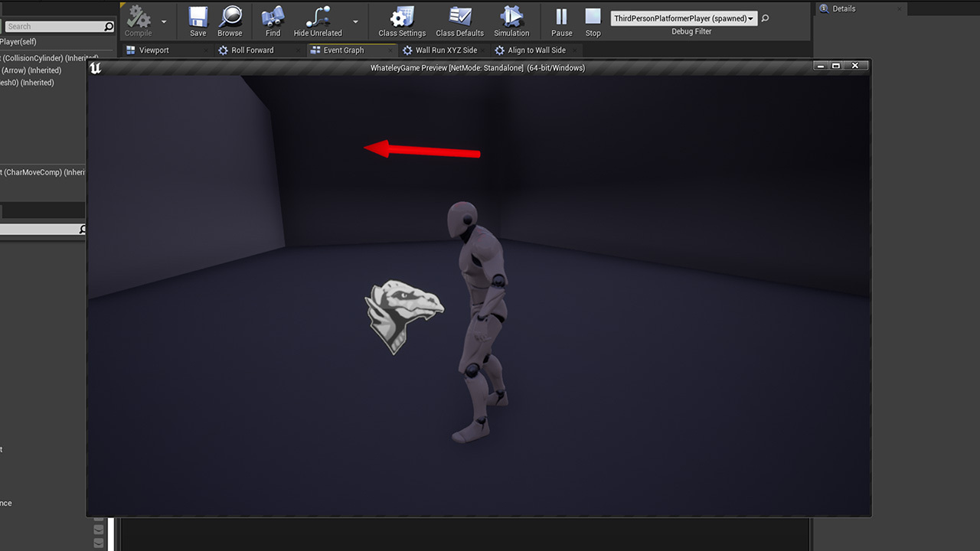
Task: Open Class Settings
Action: point(401,21)
